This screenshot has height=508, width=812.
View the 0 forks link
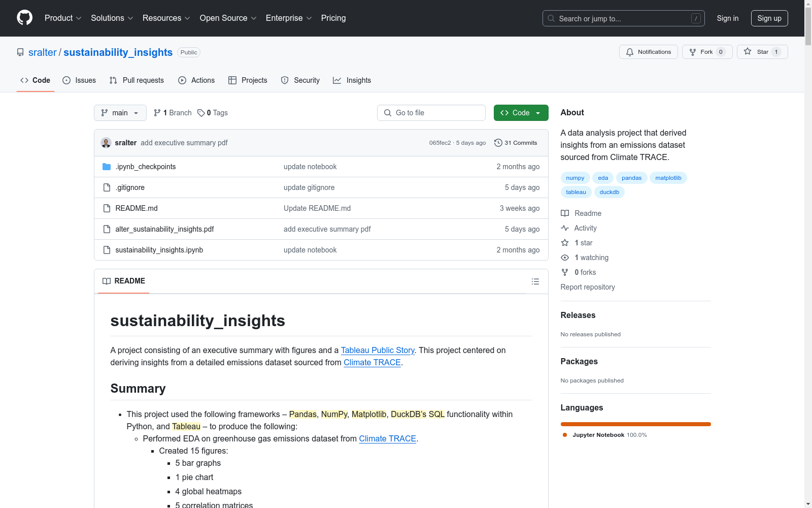tap(579, 272)
